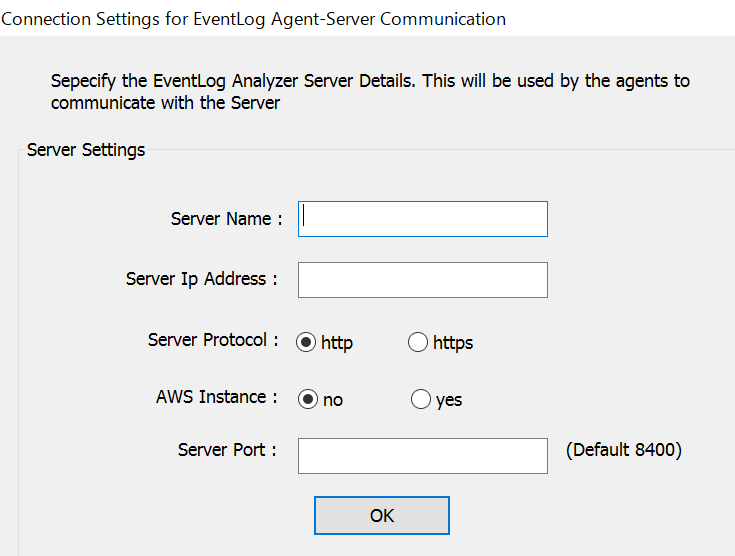Screen dimensions: 735x556
Task: Click the '(Default 8400)' hint text
Action: click(x=623, y=450)
